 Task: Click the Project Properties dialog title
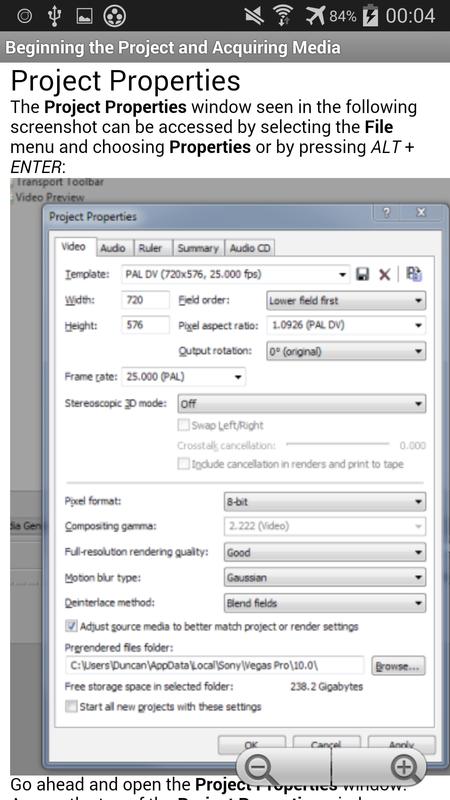92,217
